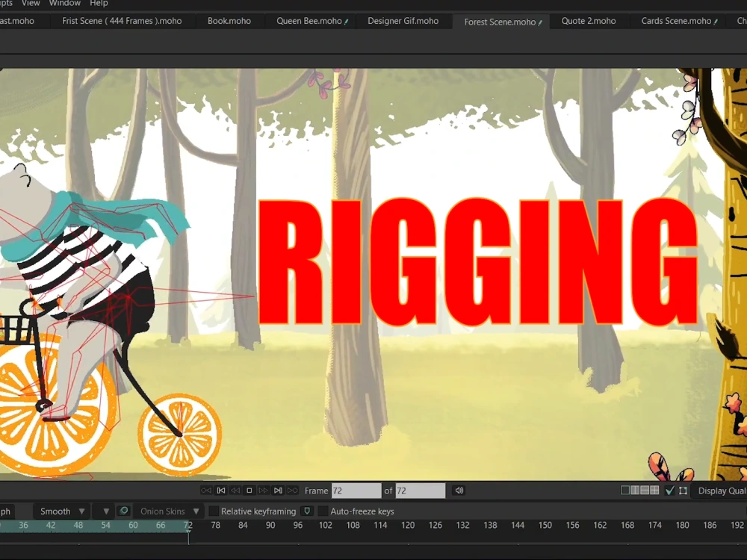This screenshot has height=560, width=747.
Task: Click the Display Quality control
Action: [x=722, y=491]
